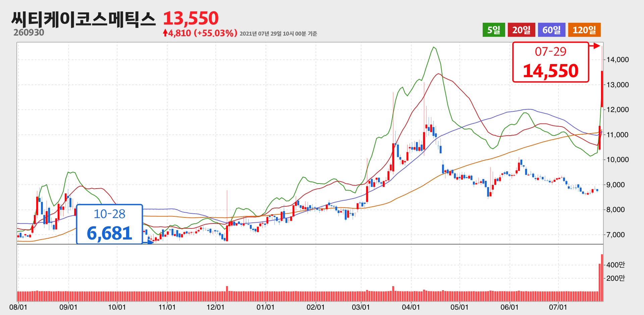This screenshot has height=315, width=644.
Task: Click the 400만 volume axis label
Action: pyautogui.click(x=615, y=265)
